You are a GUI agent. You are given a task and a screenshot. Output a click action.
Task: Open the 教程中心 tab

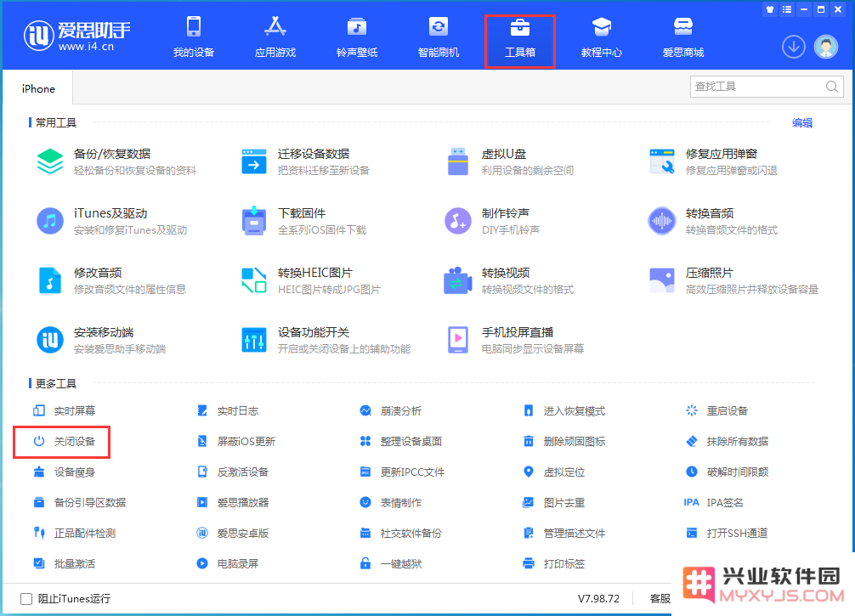602,37
